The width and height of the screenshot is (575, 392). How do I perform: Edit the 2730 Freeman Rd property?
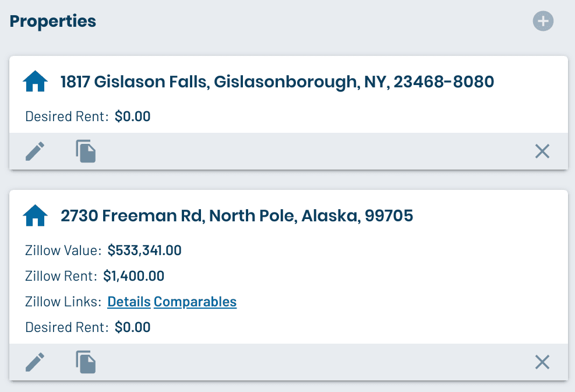[x=35, y=362]
